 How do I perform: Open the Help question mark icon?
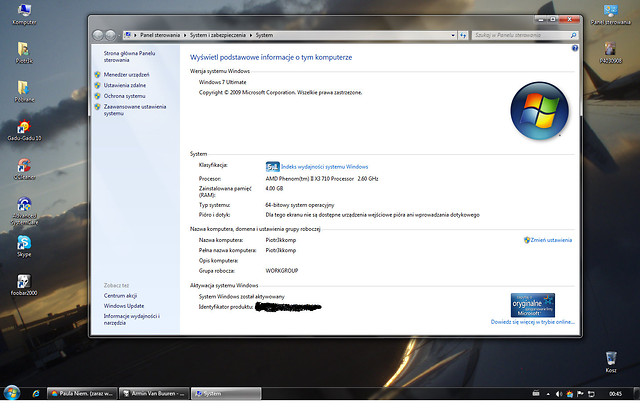point(575,48)
